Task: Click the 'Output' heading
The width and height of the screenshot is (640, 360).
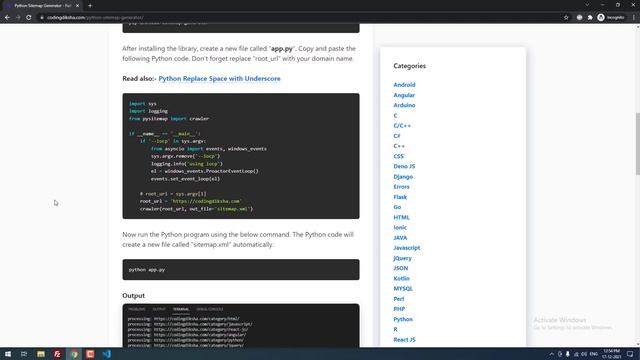Action: 133,296
